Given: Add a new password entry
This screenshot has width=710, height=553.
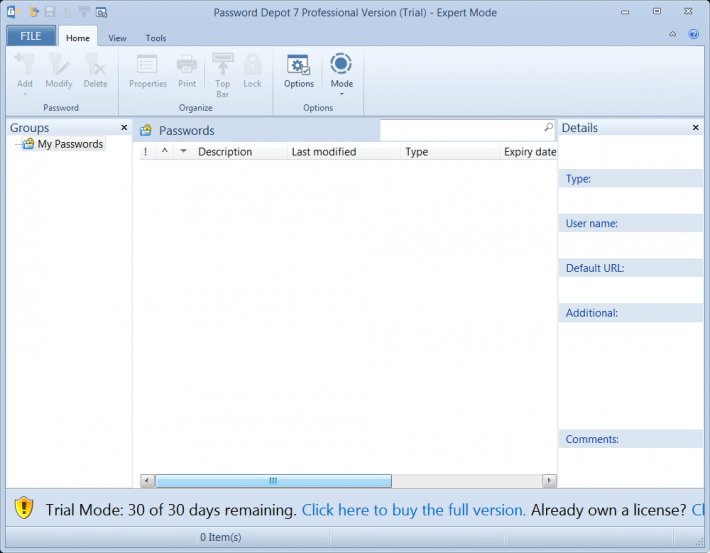Looking at the screenshot, I should (x=24, y=74).
